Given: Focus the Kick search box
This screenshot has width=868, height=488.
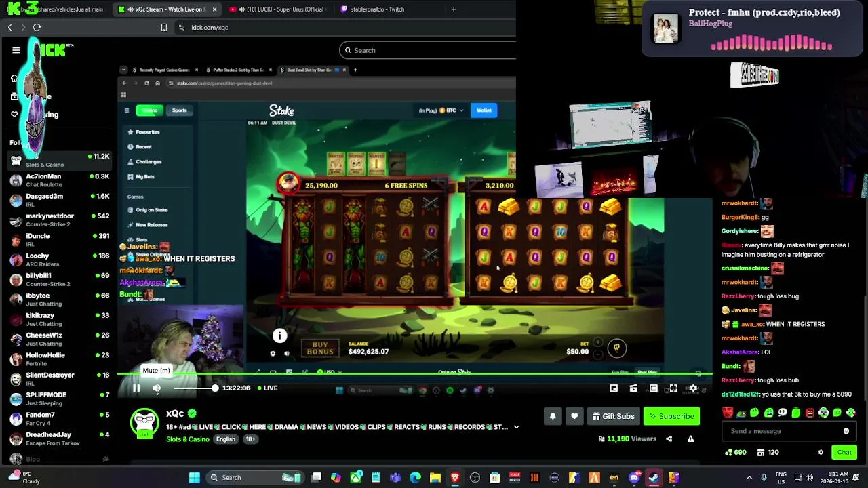Looking at the screenshot, I should (427, 50).
